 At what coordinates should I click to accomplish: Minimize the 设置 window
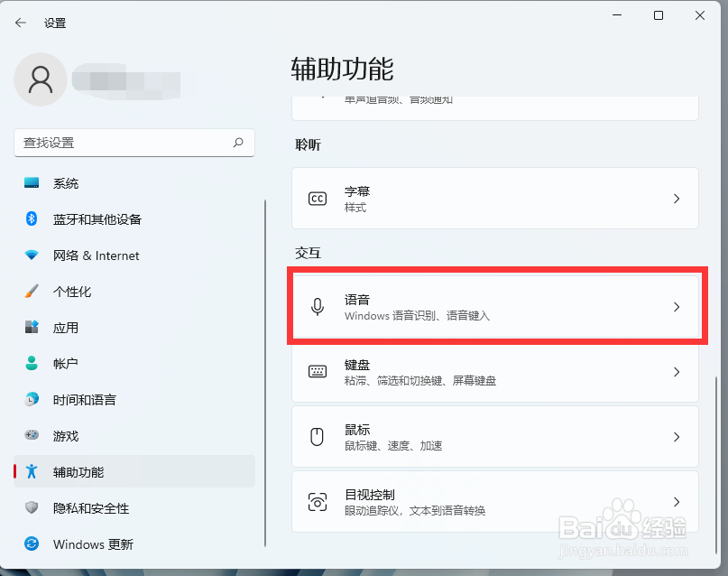point(617,15)
